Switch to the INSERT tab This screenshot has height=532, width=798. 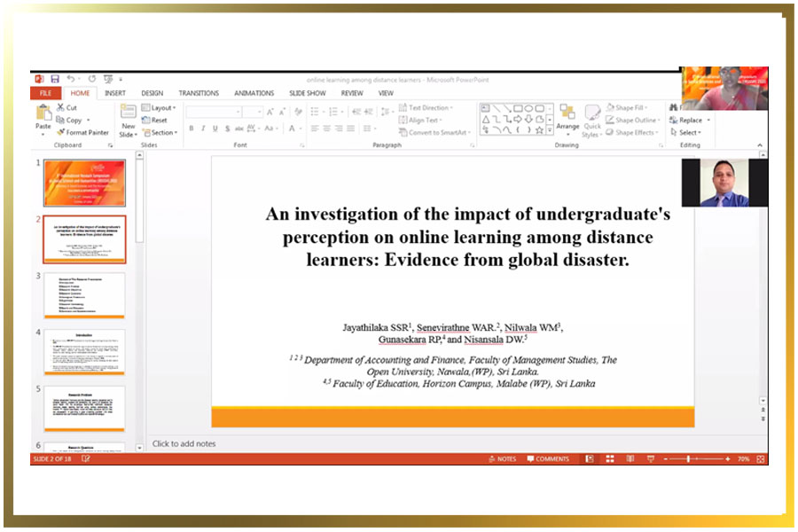(x=115, y=93)
